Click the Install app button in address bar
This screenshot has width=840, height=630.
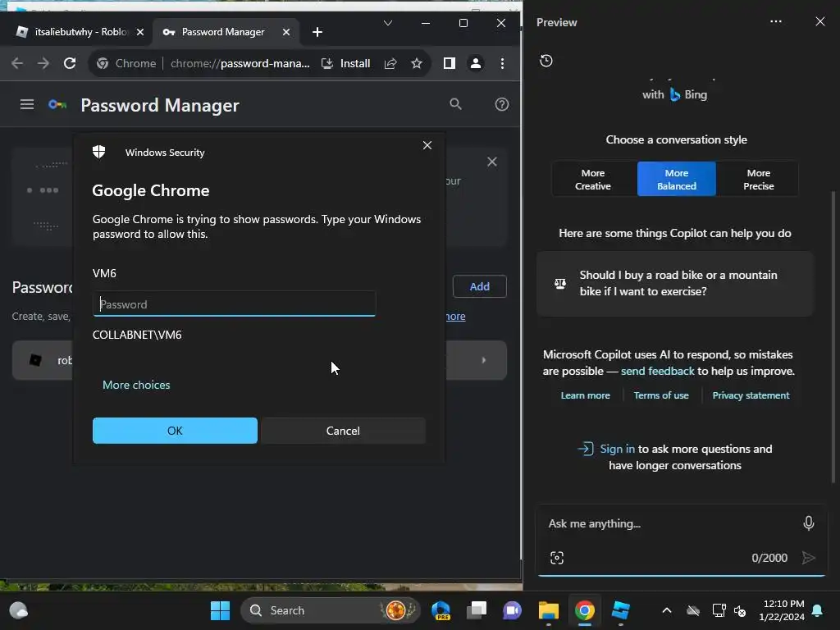[x=346, y=63]
